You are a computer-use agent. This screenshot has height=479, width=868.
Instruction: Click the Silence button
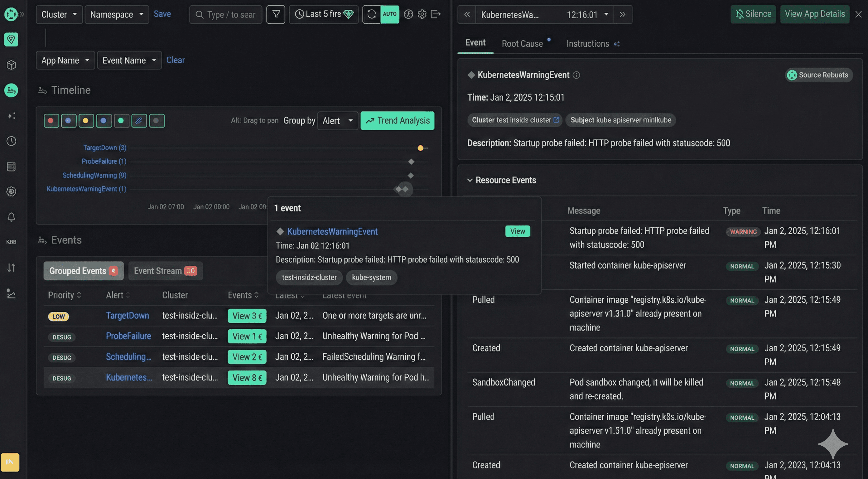pyautogui.click(x=753, y=14)
